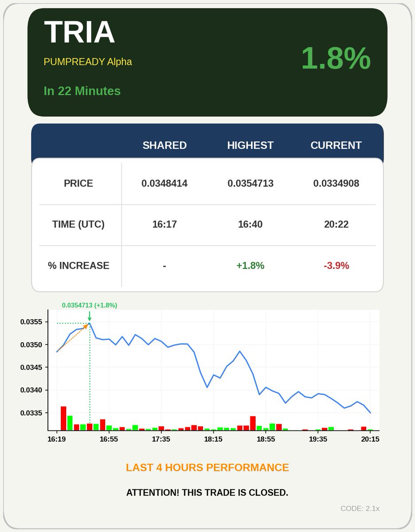Click x-axis label 19:35
The width and height of the screenshot is (415, 532).
tap(318, 439)
